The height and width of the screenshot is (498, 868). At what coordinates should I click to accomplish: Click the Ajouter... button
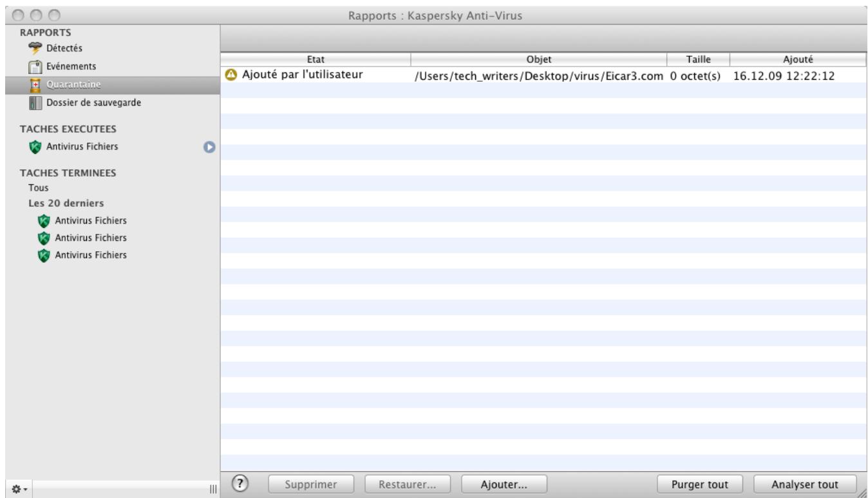click(504, 484)
